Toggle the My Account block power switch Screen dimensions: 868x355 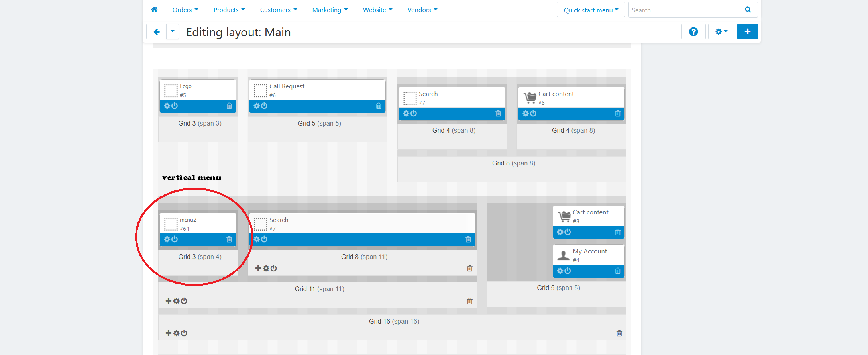[x=568, y=271]
